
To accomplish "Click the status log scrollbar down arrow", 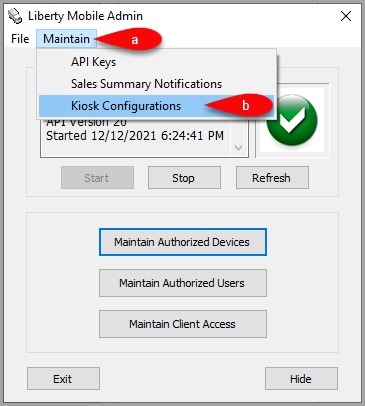I will 239,148.
